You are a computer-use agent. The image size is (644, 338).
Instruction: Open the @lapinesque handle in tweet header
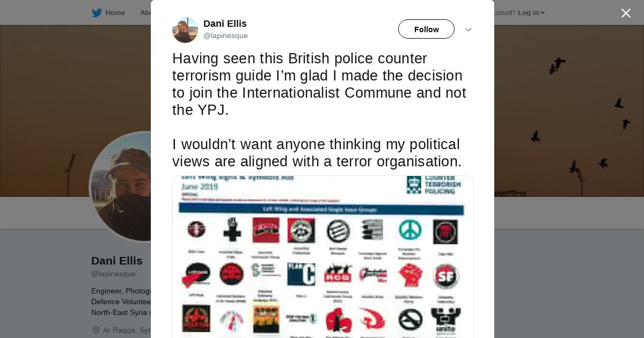pos(225,36)
